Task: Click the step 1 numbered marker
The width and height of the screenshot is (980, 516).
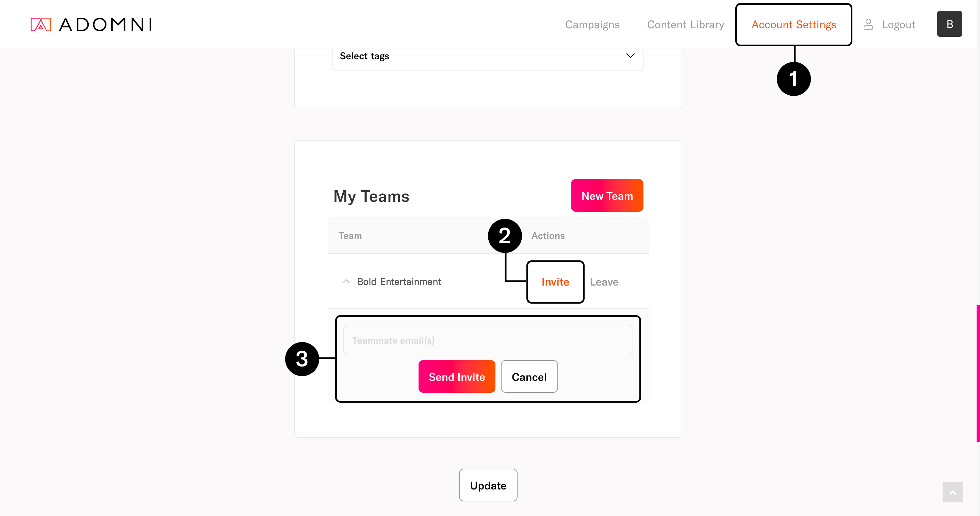Action: [793, 79]
